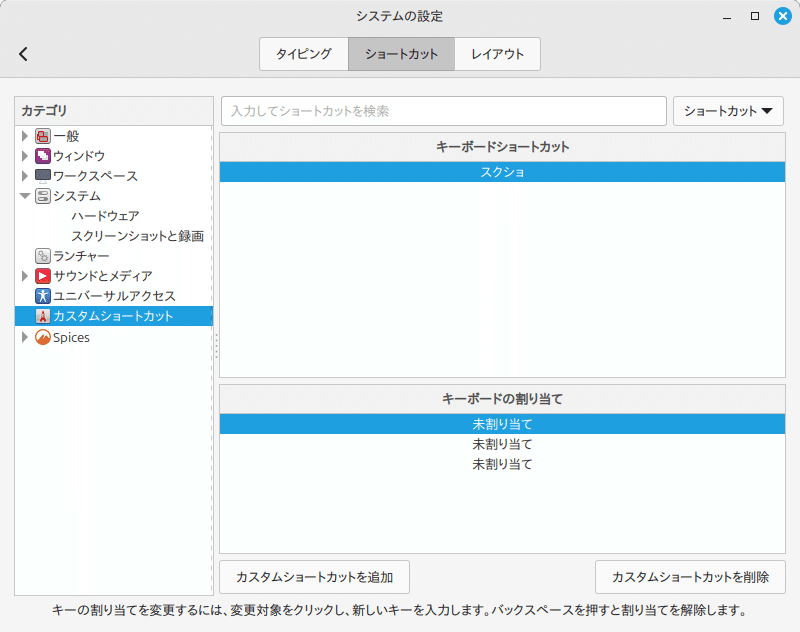Select ハードウェア under システム
The height and width of the screenshot is (632, 800).
coord(105,216)
